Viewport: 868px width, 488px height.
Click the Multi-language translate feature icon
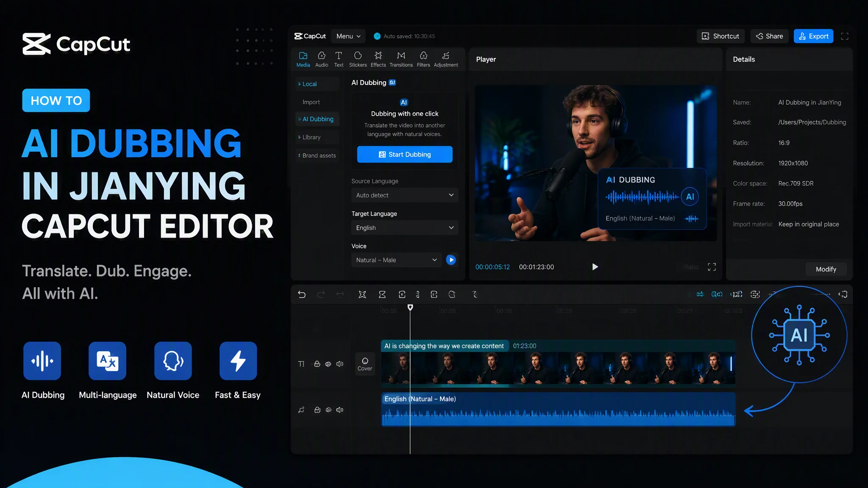[107, 360]
